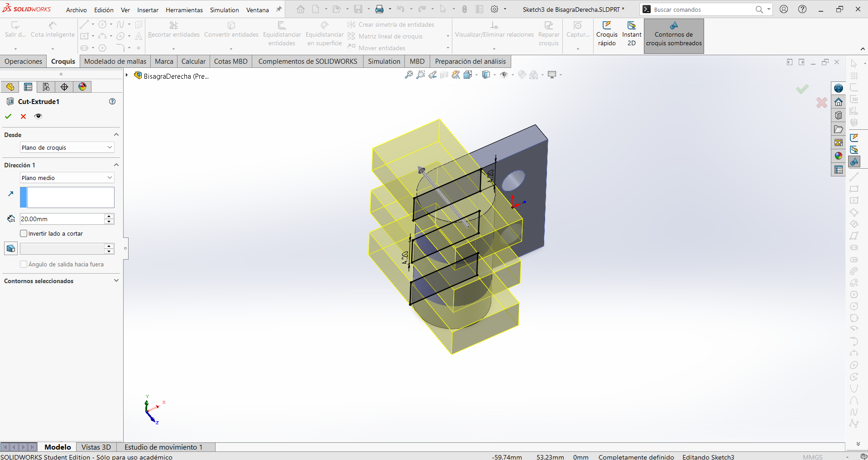Expand the BisagraDerecha tree node arrow
868x460 pixels.
click(127, 75)
